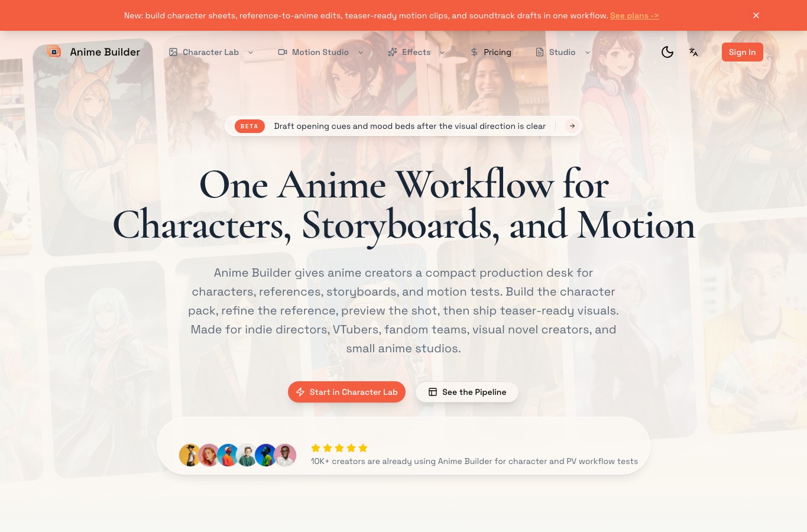Follow the See plans link
Screen dimensions: 807x532
point(634,15)
